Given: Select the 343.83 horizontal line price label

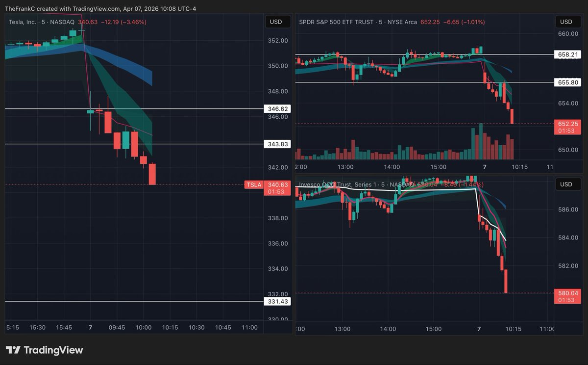Looking at the screenshot, I should click(x=277, y=144).
